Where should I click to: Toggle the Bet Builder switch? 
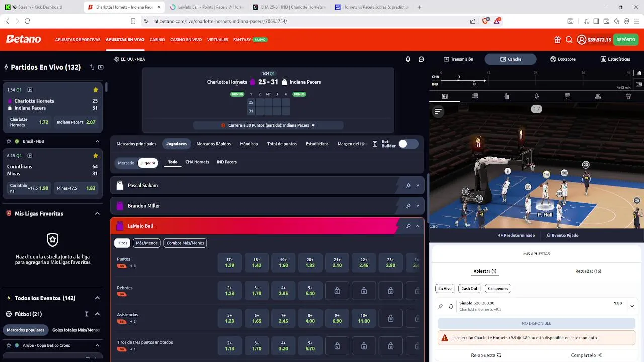(x=408, y=144)
